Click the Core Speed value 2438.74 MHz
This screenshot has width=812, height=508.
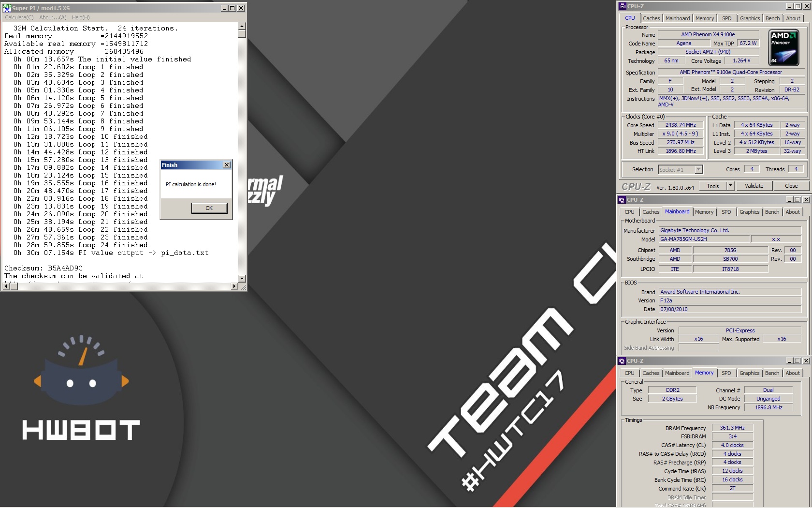(681, 125)
